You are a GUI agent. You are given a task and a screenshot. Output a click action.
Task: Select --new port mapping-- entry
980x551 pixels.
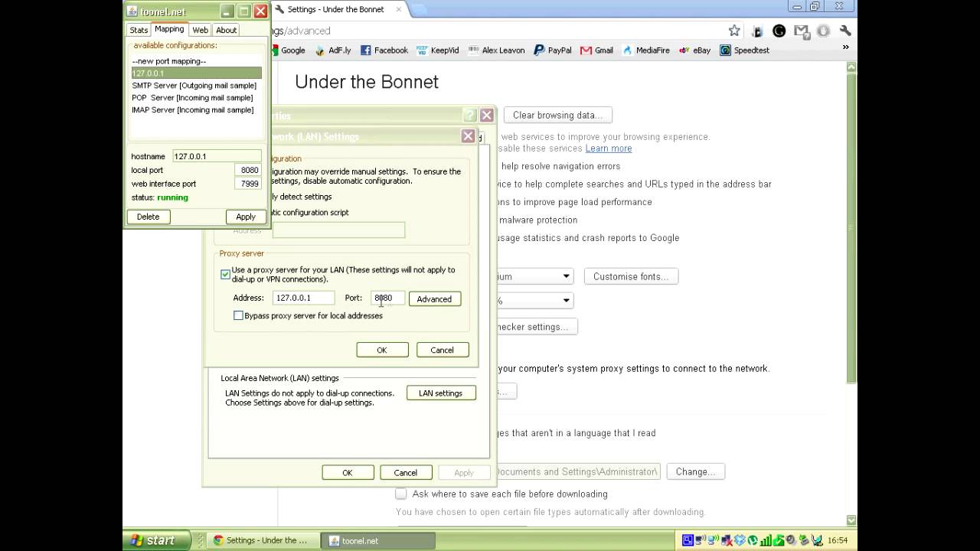pos(196,61)
